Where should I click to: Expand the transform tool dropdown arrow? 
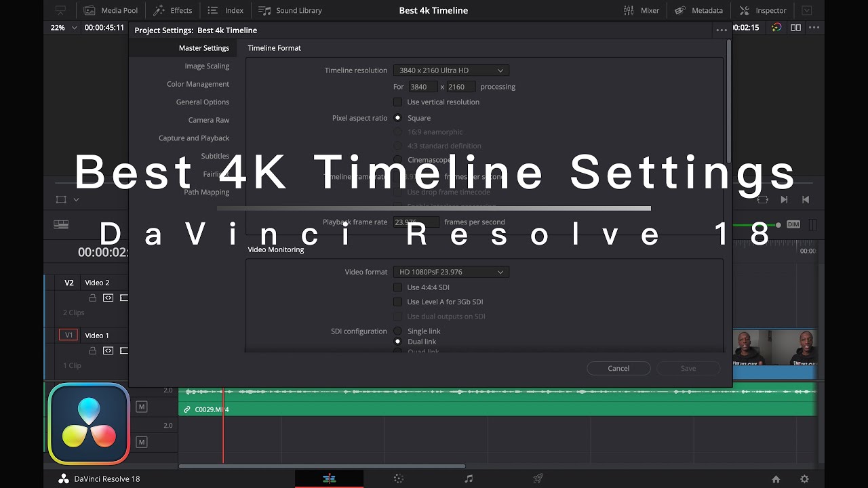tap(76, 199)
